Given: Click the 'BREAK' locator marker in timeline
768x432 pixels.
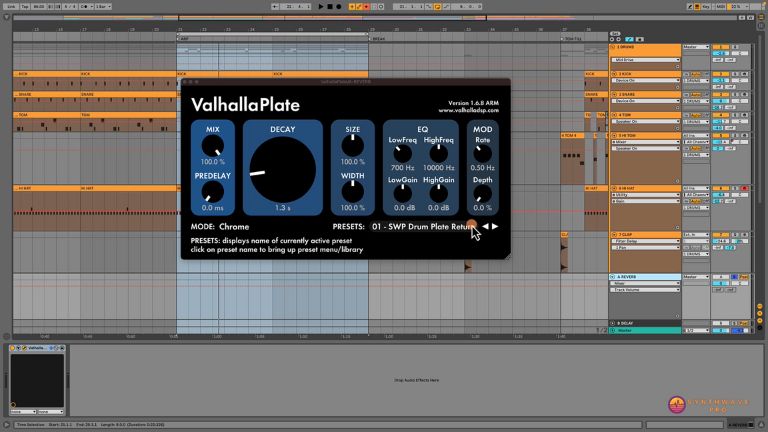Looking at the screenshot, I should coord(379,39).
